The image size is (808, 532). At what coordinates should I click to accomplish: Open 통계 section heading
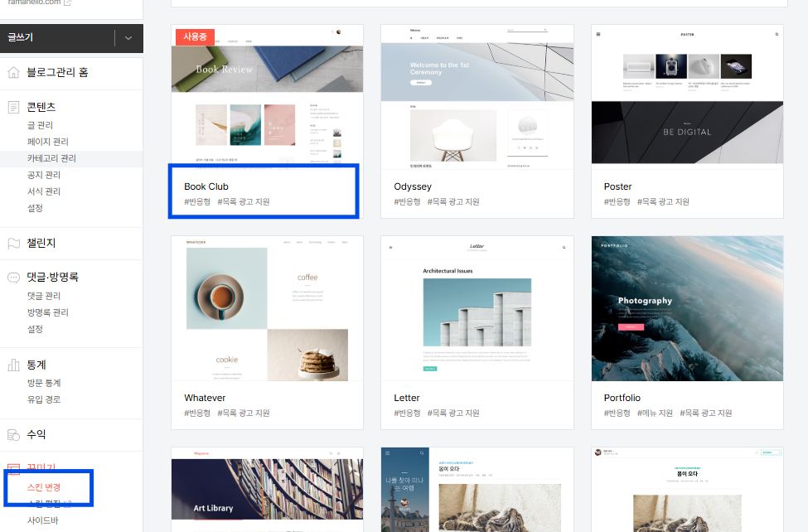tap(36, 365)
